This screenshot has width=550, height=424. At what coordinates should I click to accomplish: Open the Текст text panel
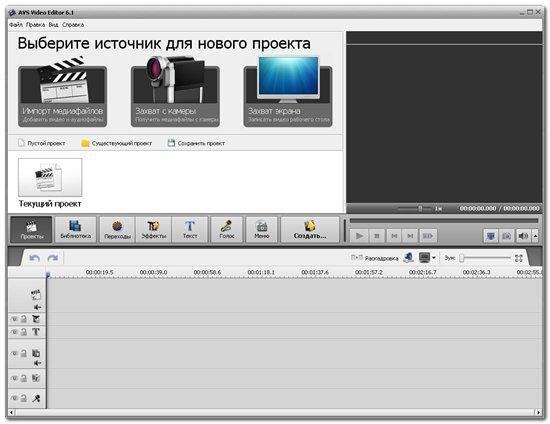(190, 230)
